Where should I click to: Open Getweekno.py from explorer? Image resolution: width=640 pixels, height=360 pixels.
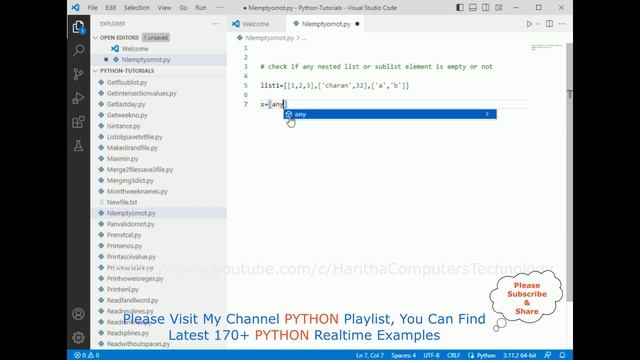point(127,115)
